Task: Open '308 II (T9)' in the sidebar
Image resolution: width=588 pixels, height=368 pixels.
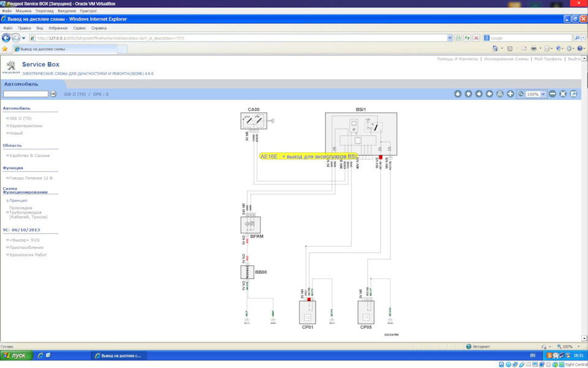Action: pos(20,118)
